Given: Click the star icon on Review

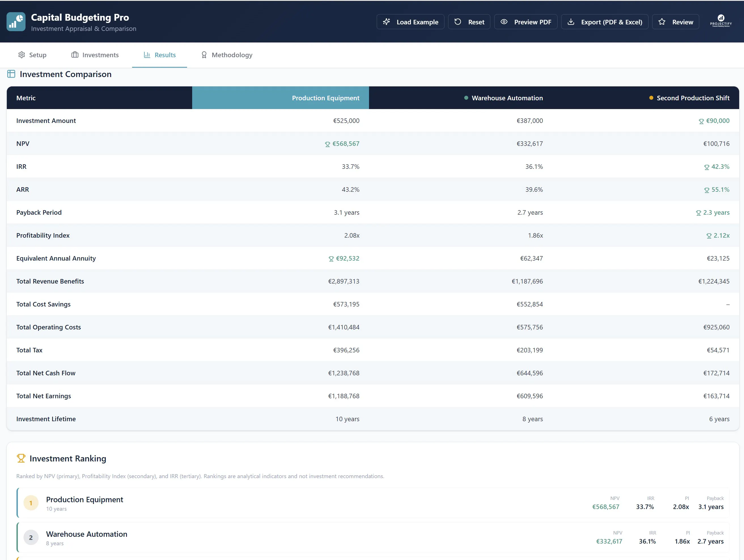Looking at the screenshot, I should coord(662,22).
